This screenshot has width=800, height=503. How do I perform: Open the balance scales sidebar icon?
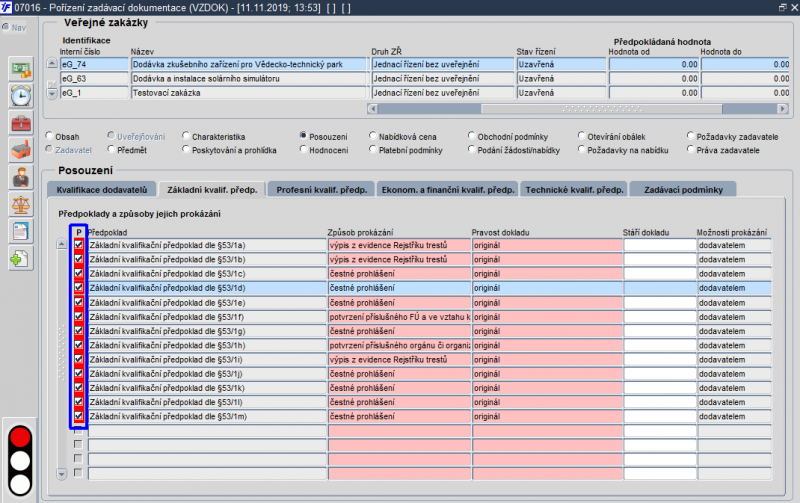coord(21,205)
